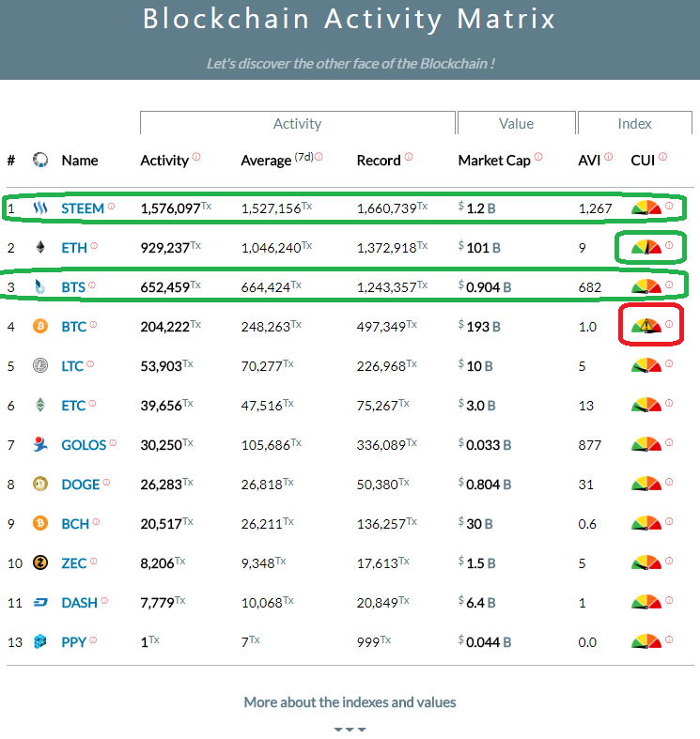Open the ZEC coin link

pyautogui.click(x=74, y=563)
